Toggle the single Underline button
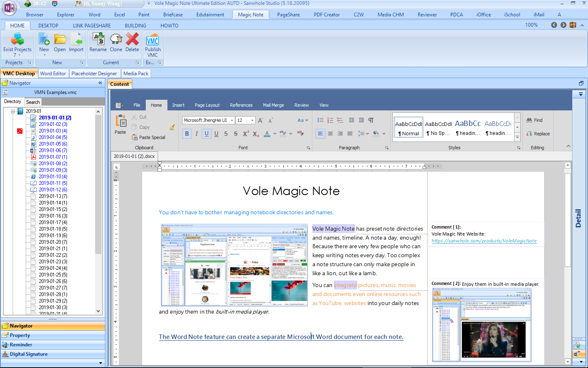The width and height of the screenshot is (588, 368). pos(207,134)
